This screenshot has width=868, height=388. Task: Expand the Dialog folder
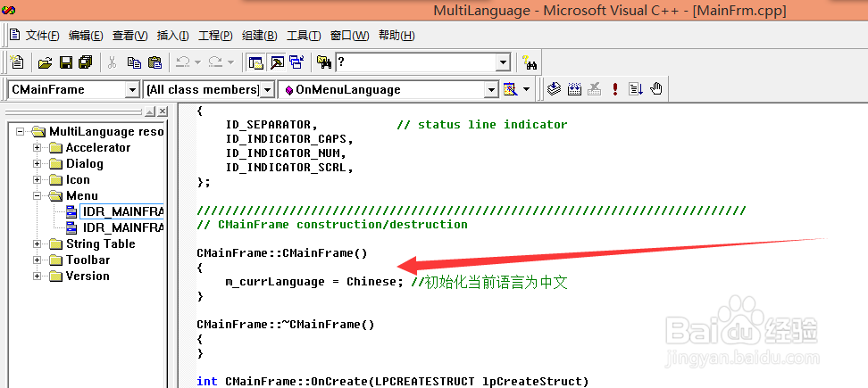tap(38, 163)
